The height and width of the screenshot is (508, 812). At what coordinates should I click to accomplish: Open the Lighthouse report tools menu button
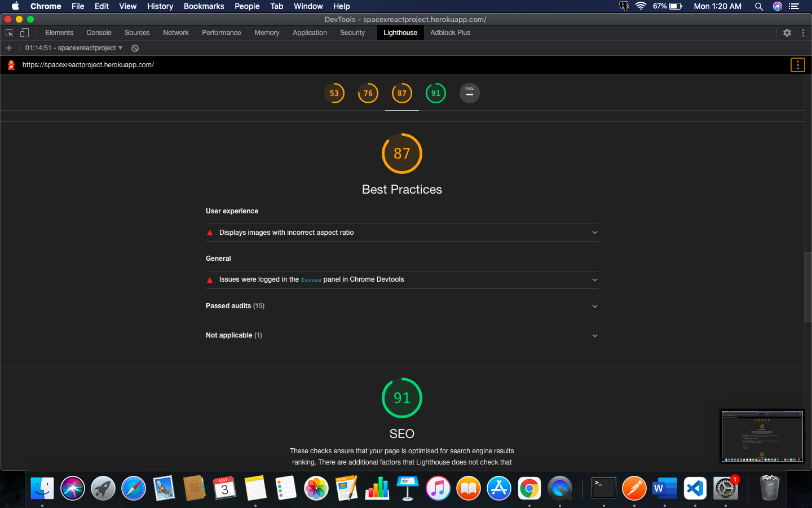click(797, 65)
